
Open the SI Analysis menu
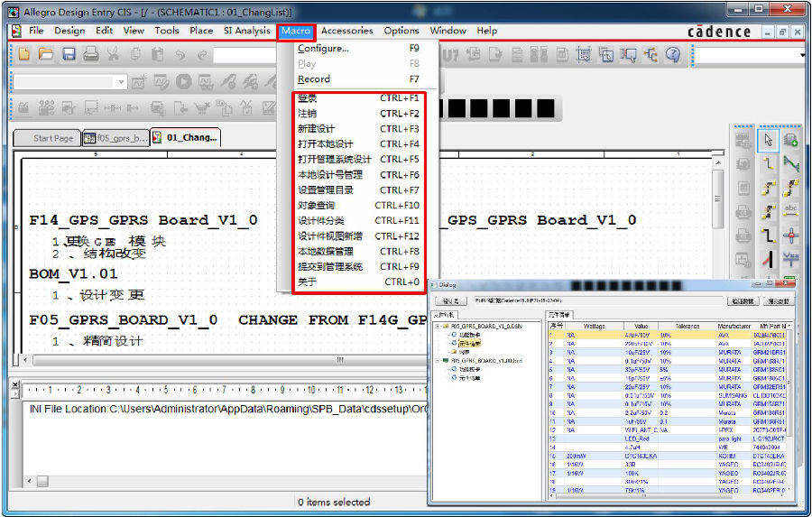pos(247,31)
